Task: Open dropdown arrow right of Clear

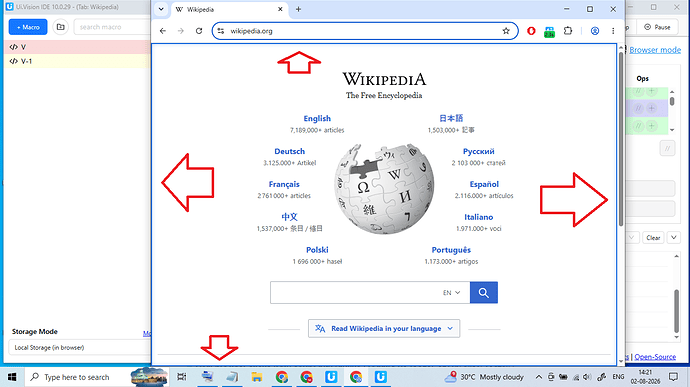Action: click(674, 238)
